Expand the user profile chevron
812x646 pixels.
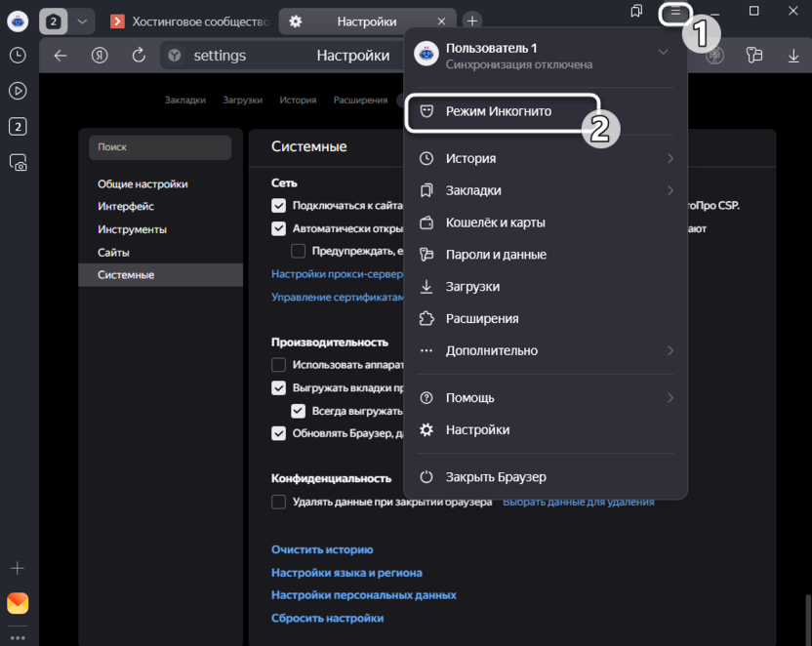click(x=664, y=52)
